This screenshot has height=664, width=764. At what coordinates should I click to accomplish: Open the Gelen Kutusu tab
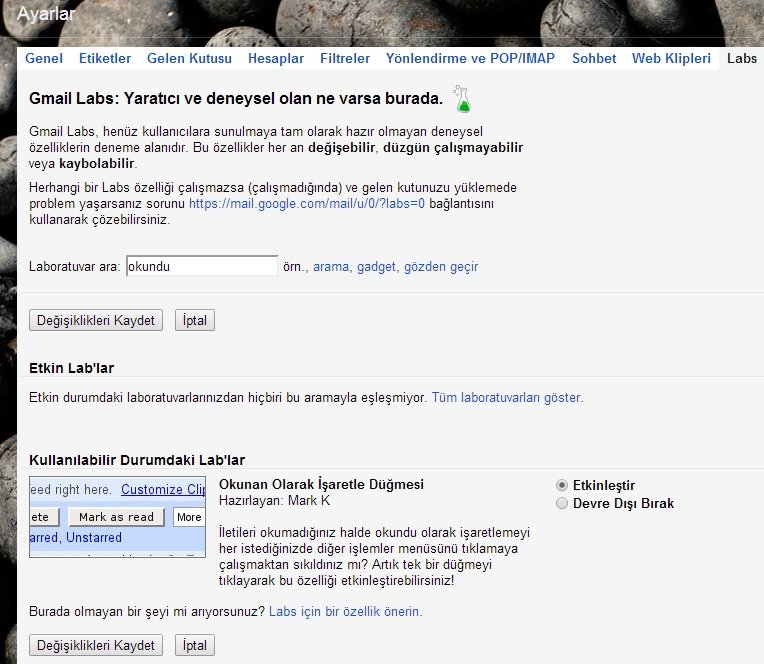pyautogui.click(x=189, y=58)
